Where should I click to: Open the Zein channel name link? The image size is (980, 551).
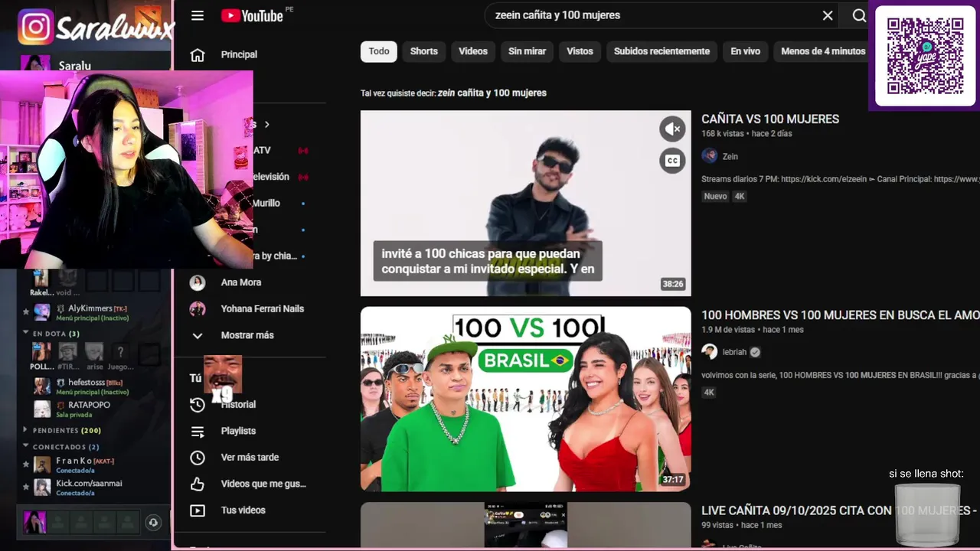point(730,156)
